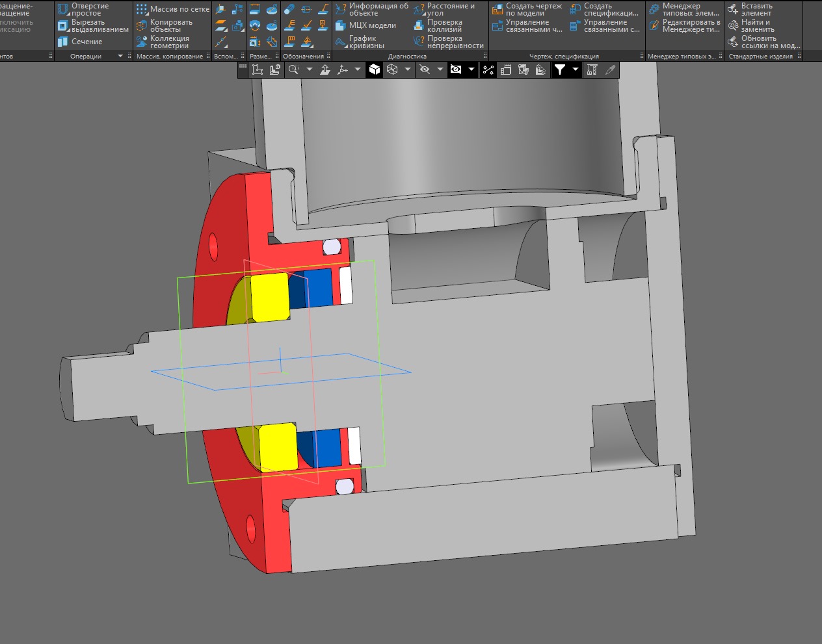Toggle wireframe cube display mode
The height and width of the screenshot is (644, 822).
coord(392,70)
